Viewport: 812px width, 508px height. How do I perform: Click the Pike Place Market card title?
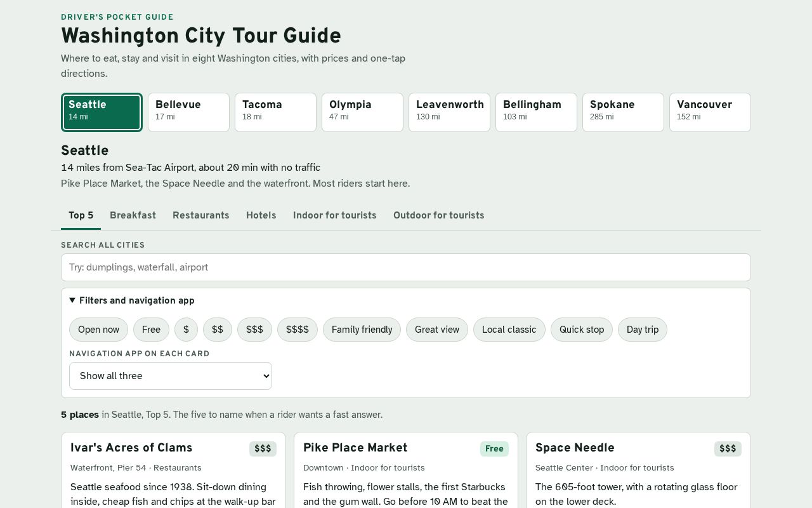coord(355,448)
